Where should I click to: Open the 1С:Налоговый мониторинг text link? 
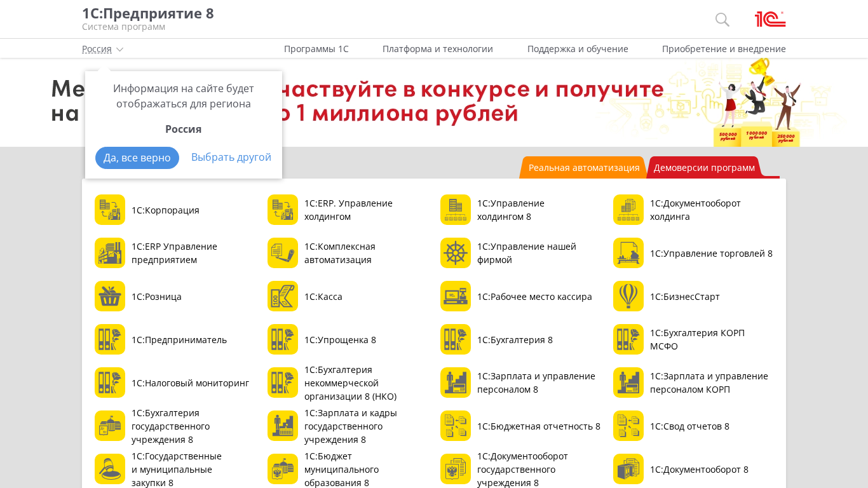pos(191,383)
